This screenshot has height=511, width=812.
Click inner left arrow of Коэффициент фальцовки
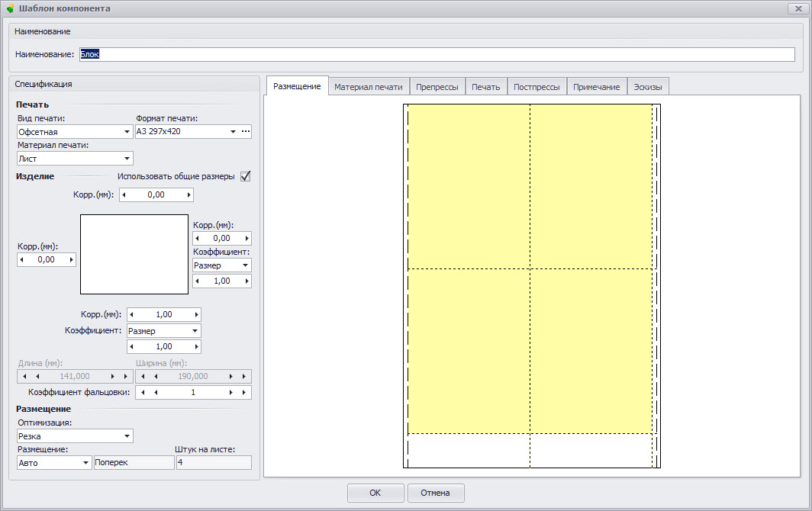click(x=156, y=393)
